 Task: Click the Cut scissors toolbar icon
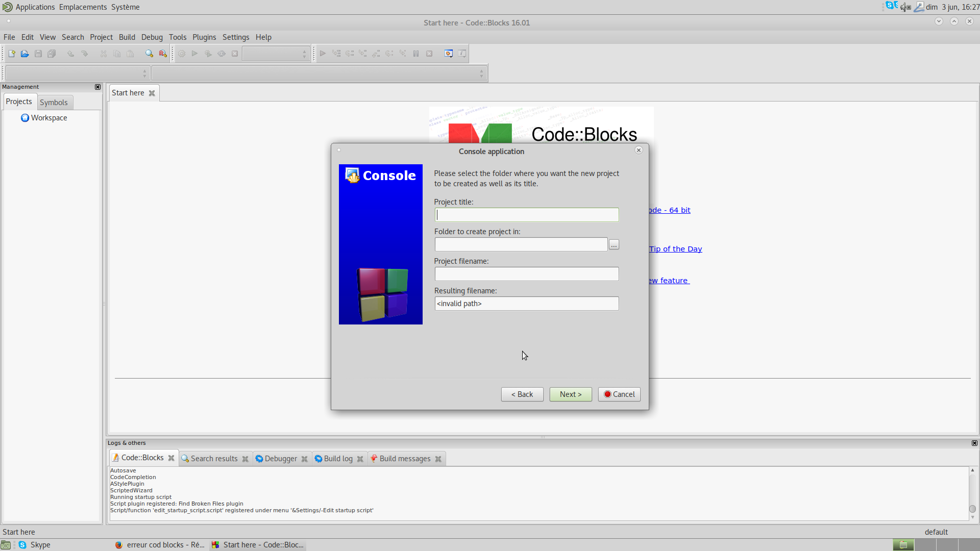[104, 54]
